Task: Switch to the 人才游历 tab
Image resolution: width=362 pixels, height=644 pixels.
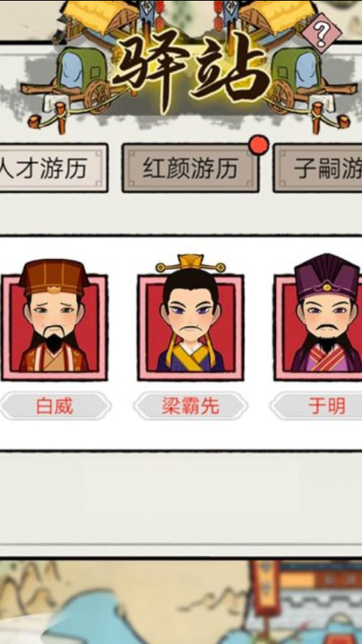Action: 54,167
